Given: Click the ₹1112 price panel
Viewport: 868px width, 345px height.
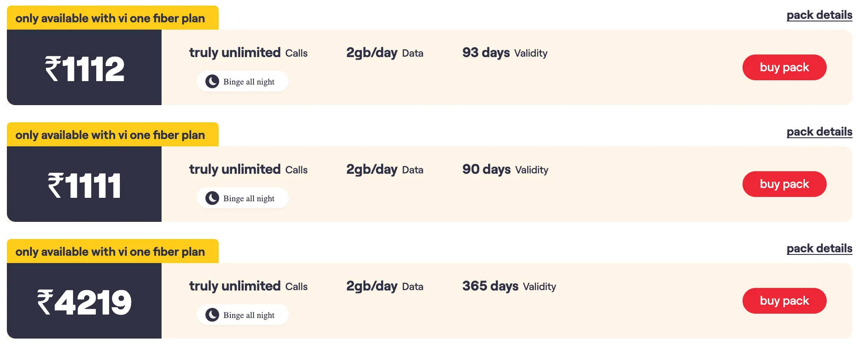Looking at the screenshot, I should click(84, 67).
